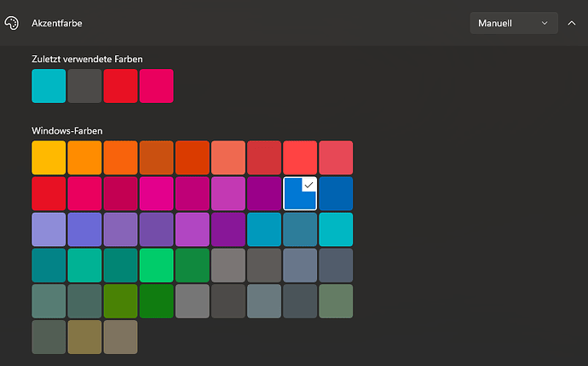Choose the red swatch in recently used colors

[x=120, y=86]
